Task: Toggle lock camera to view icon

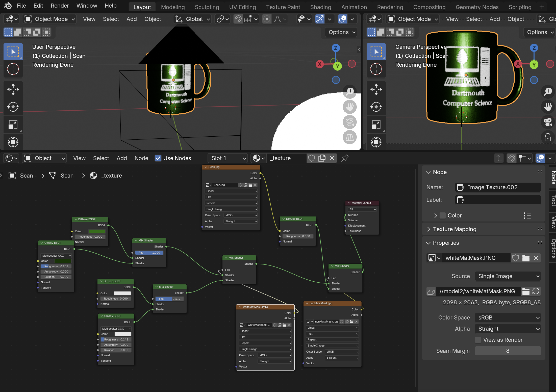Action: click(548, 137)
